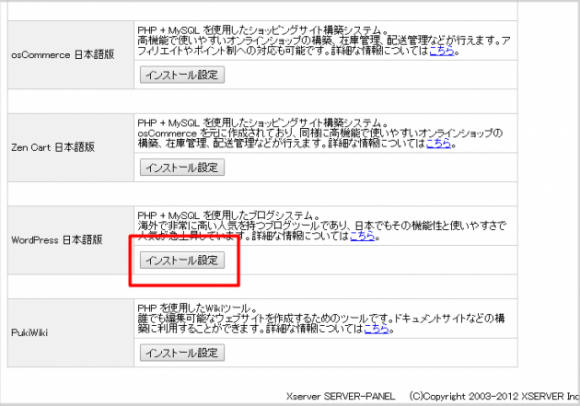Click the 海外で非常に高い人気 description line

tap(322, 226)
